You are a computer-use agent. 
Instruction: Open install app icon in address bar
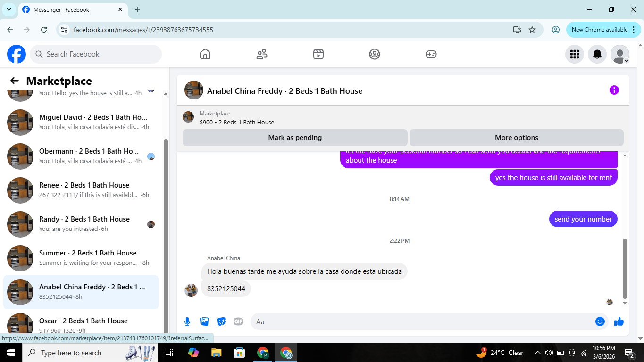[x=517, y=30]
